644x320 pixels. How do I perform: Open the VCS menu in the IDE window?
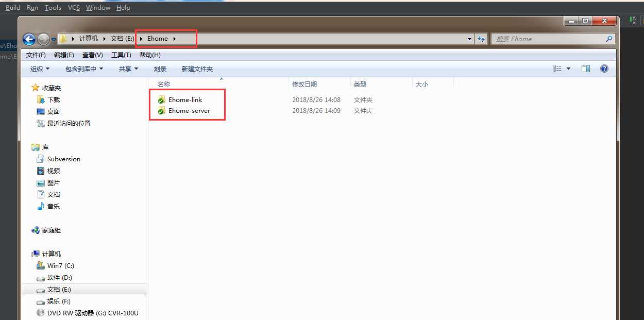(74, 8)
